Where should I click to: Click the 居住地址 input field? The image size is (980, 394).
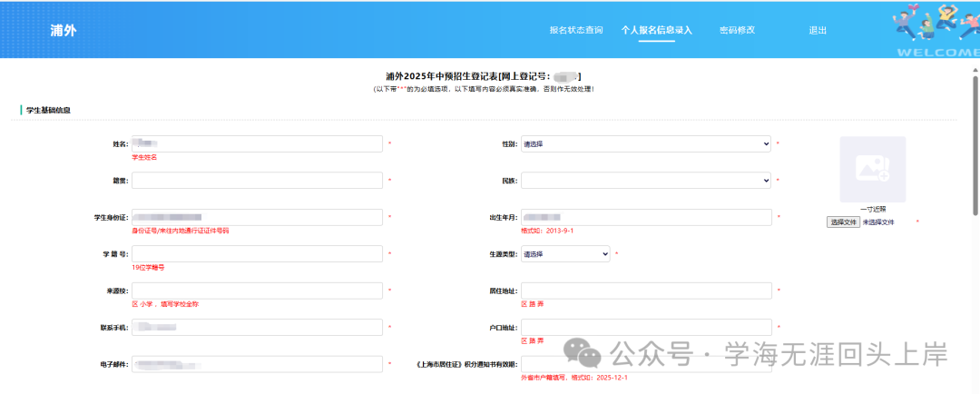pyautogui.click(x=645, y=291)
